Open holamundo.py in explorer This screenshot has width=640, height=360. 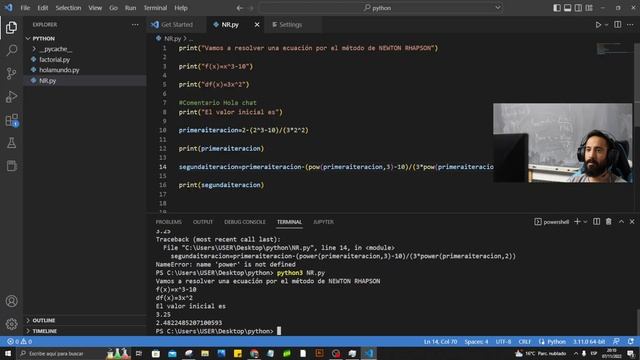(x=59, y=70)
